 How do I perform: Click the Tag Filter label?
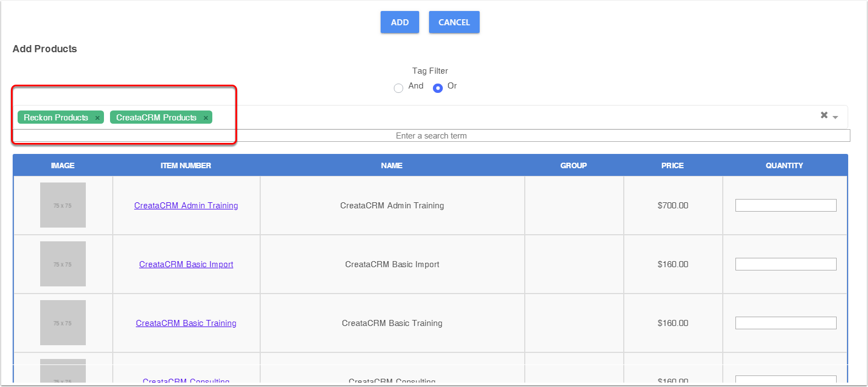pyautogui.click(x=430, y=71)
